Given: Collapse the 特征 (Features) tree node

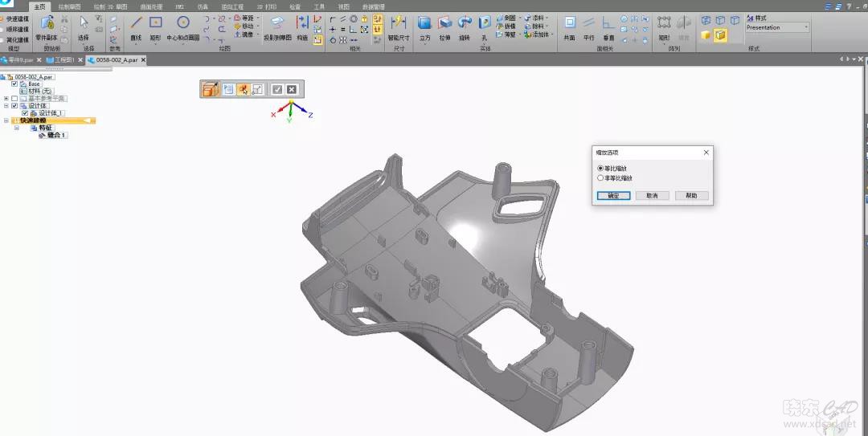Looking at the screenshot, I should point(16,128).
